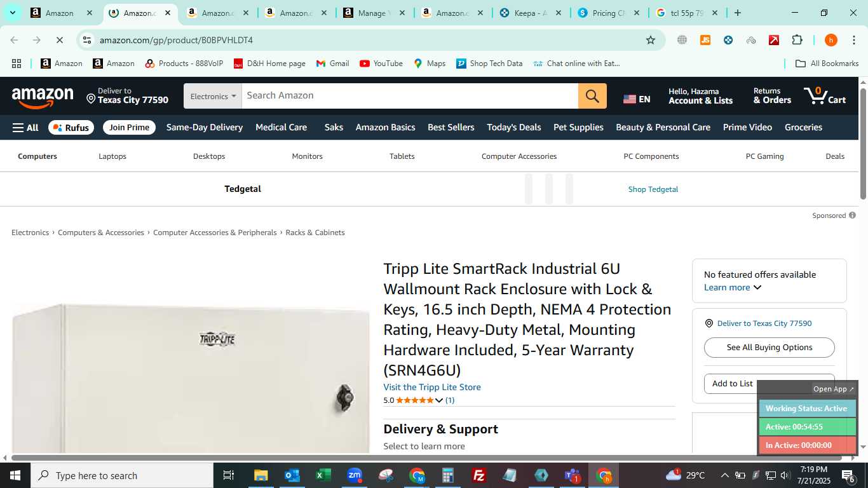Screen dimensions: 868x488
Task: View site information icon in address bar
Action: 87,40
